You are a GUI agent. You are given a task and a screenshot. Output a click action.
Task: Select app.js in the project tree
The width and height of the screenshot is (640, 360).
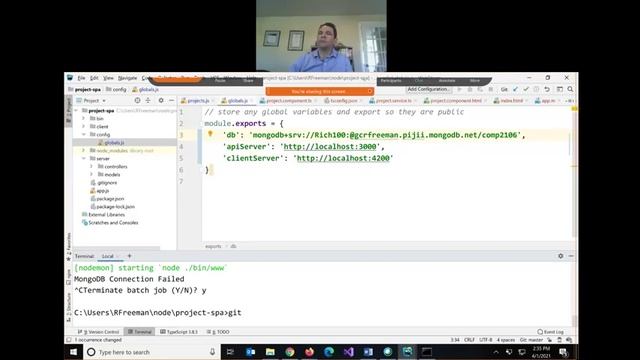103,191
